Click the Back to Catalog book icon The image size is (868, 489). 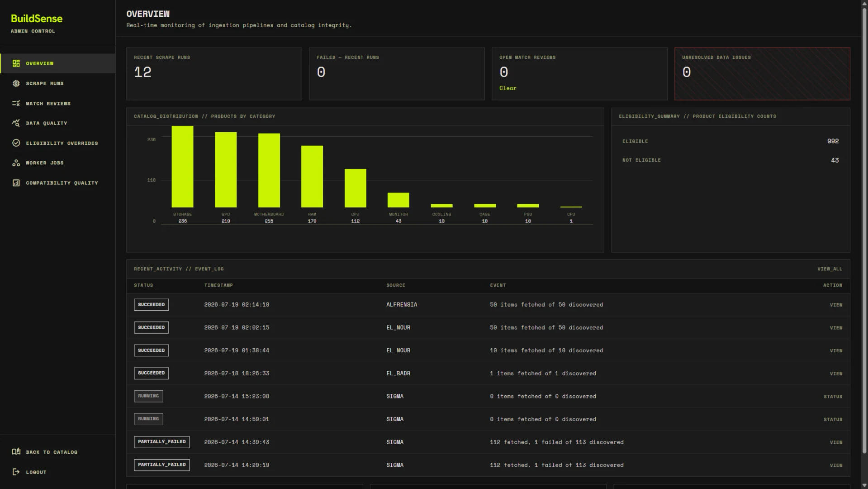tap(16, 452)
